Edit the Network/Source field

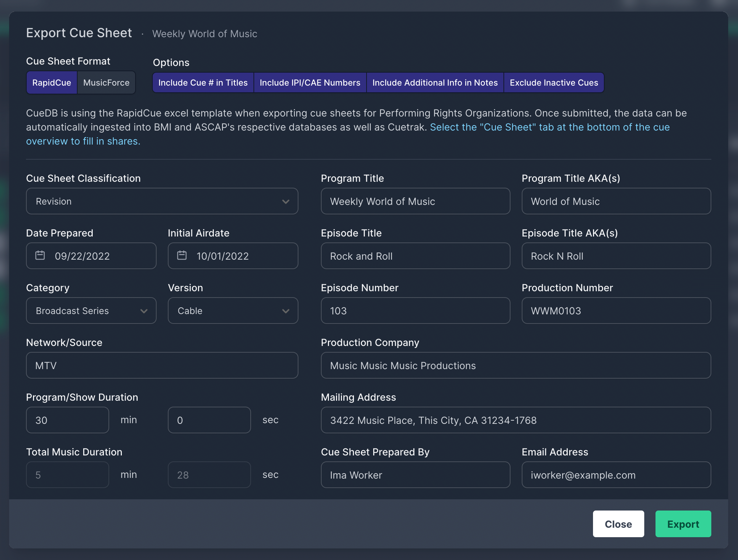click(162, 366)
